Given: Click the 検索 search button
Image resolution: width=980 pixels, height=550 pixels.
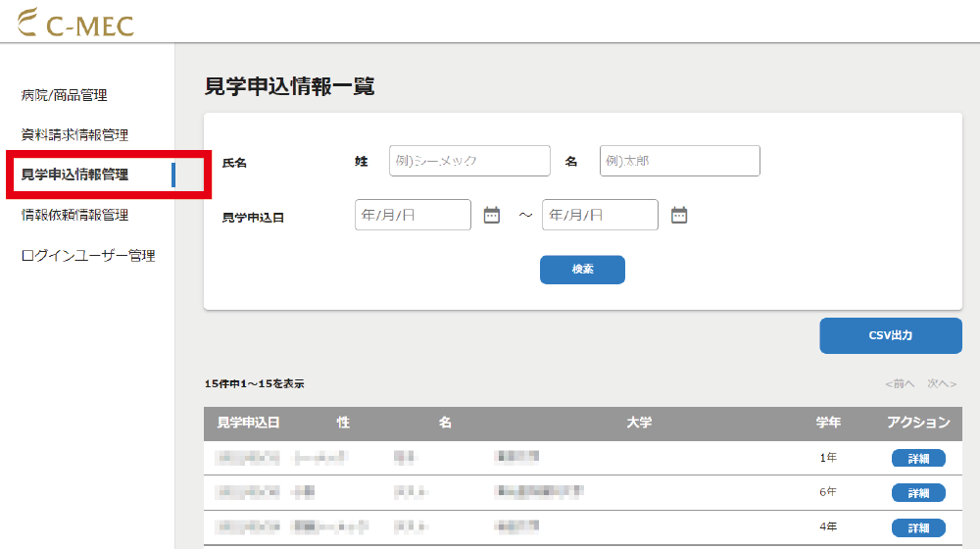Looking at the screenshot, I should (582, 270).
